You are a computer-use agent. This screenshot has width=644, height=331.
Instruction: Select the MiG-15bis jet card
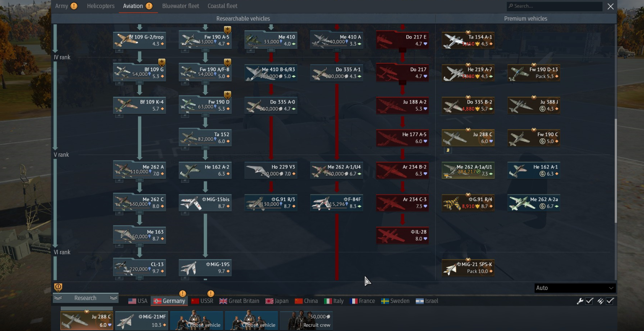(205, 203)
